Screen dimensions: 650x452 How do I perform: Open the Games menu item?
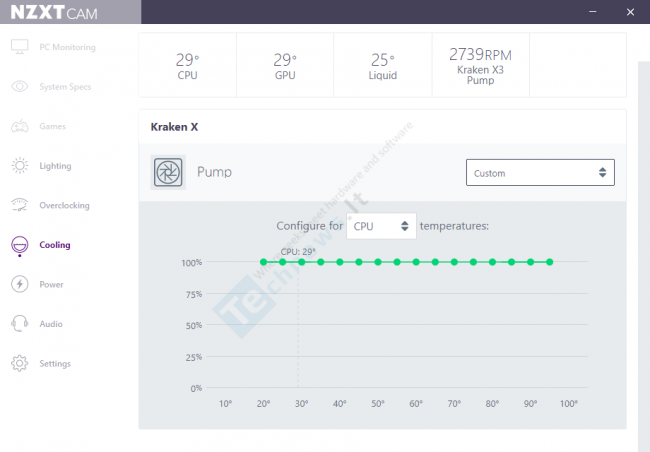(x=53, y=126)
